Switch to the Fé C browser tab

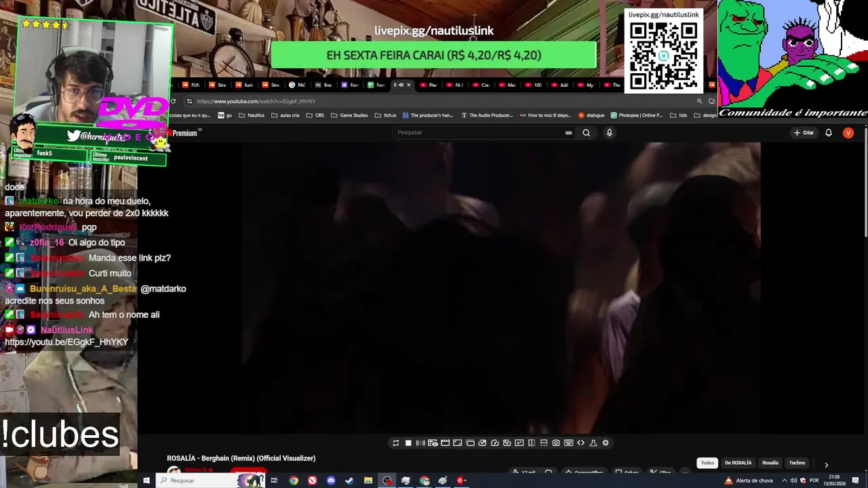point(454,85)
